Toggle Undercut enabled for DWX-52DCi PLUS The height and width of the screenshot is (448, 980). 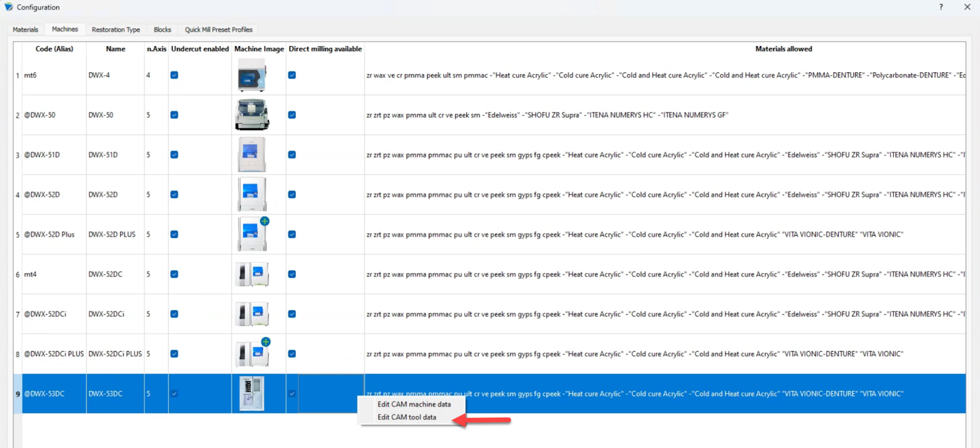coord(175,354)
